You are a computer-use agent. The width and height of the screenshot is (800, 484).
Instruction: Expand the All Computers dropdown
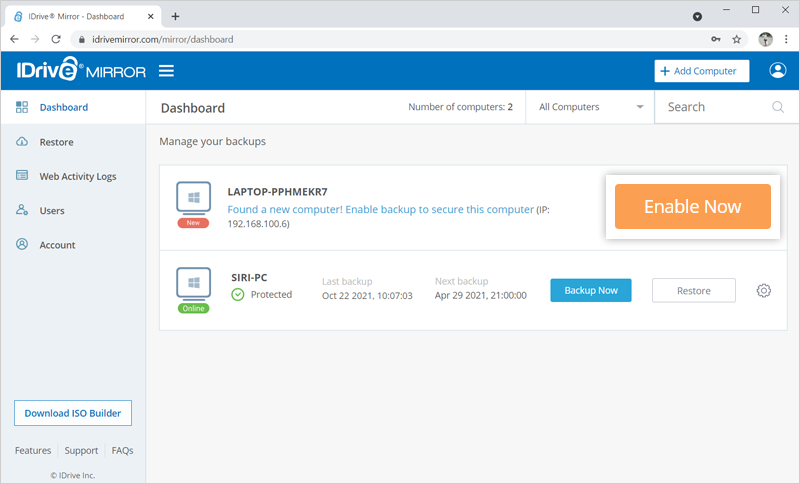click(x=590, y=107)
